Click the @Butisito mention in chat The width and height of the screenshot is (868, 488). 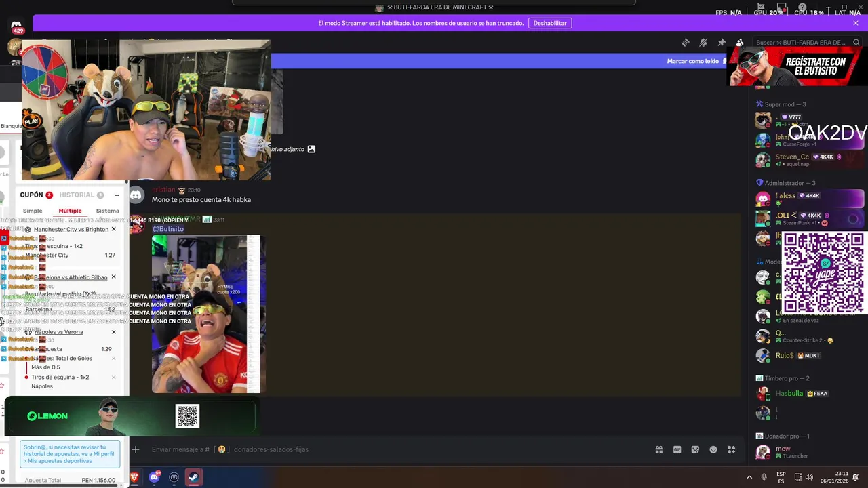pos(168,229)
